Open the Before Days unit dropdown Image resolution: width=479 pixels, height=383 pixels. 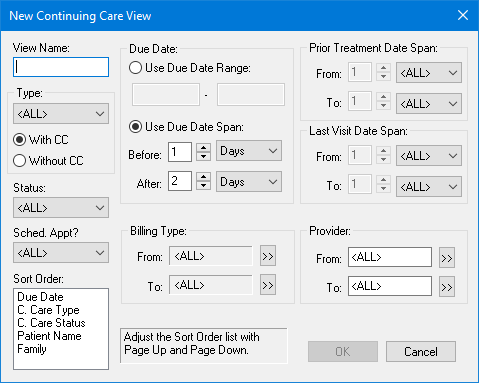[x=249, y=151]
